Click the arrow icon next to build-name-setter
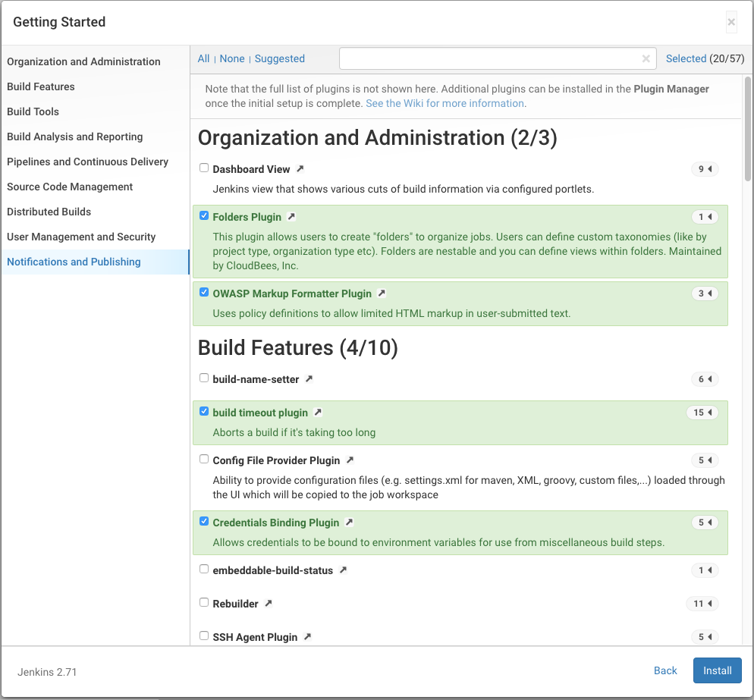The height and width of the screenshot is (700, 754). (310, 378)
